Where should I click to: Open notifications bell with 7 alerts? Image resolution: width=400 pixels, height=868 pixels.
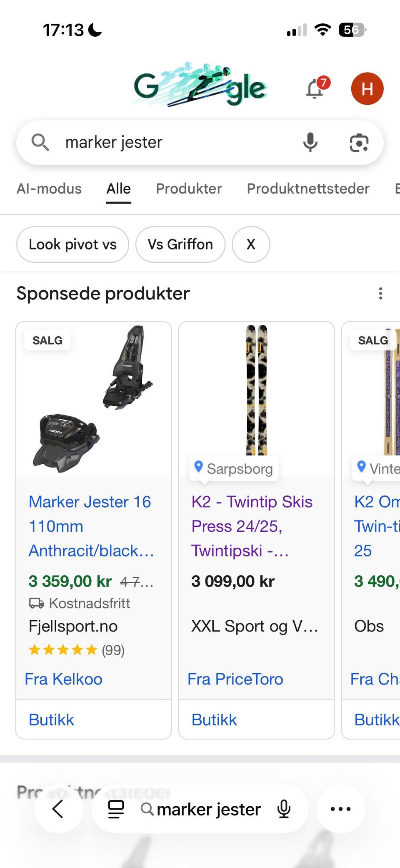pos(315,88)
